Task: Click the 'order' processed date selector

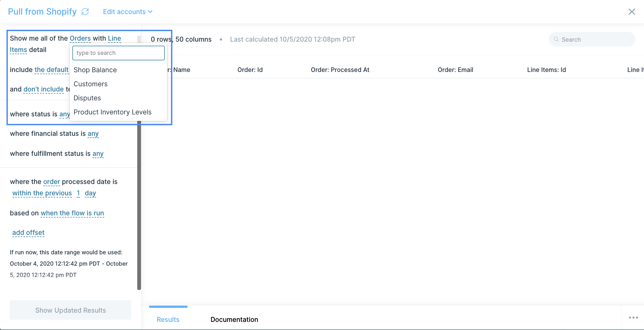Action: (x=52, y=182)
